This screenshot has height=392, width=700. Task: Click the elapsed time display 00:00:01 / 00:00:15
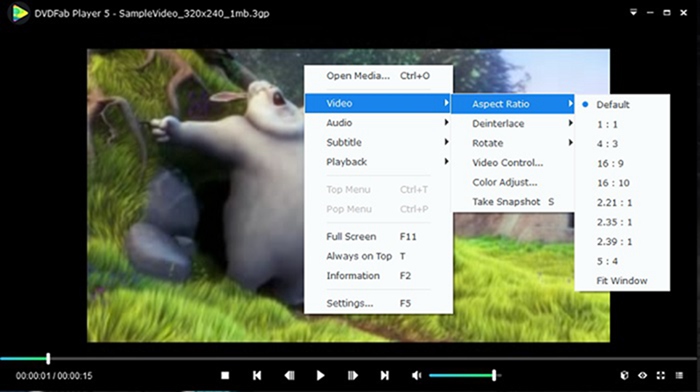click(54, 376)
